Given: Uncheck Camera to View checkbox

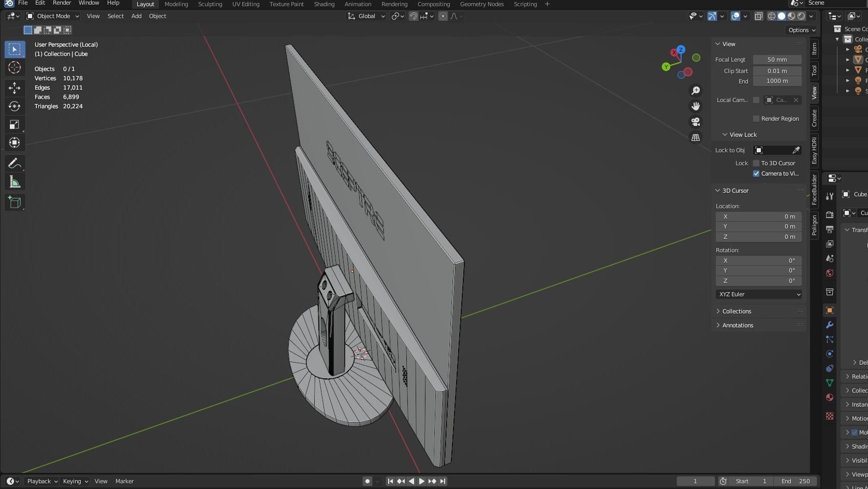Looking at the screenshot, I should 756,174.
